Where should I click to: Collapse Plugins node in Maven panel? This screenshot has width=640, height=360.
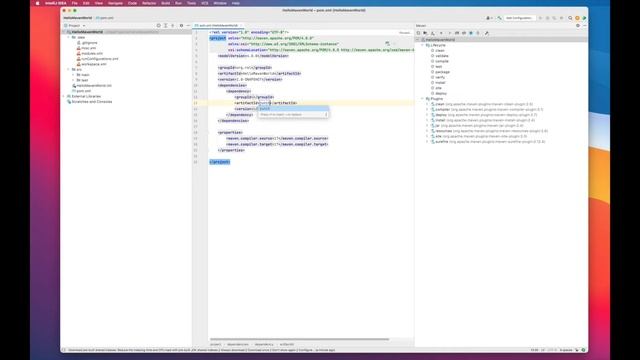click(x=422, y=99)
